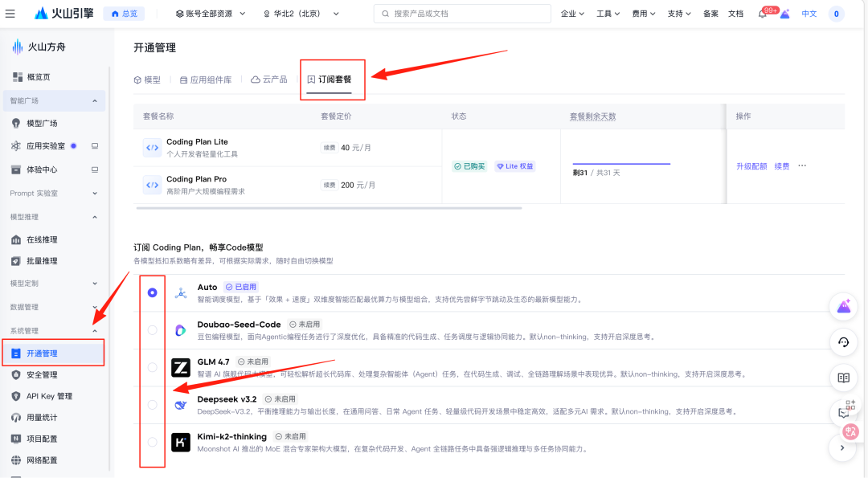
Task: Select the Doubao-Seed-Code radio button
Action: (x=152, y=330)
